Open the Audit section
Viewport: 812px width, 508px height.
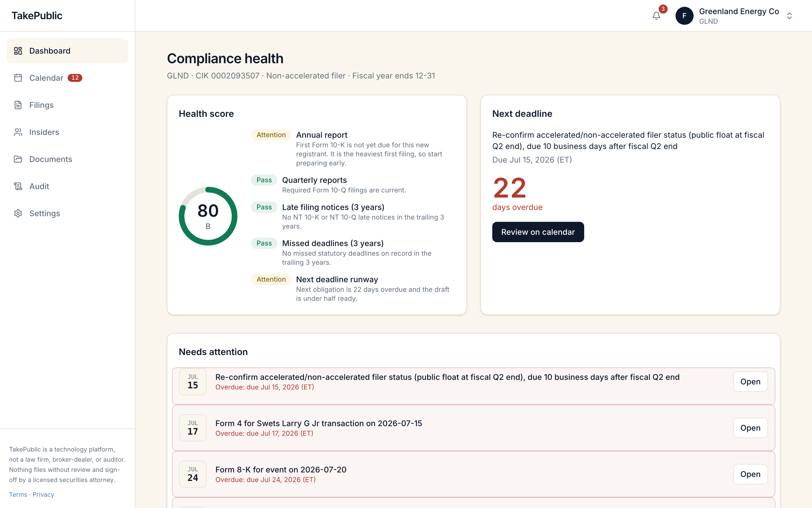coord(67,186)
